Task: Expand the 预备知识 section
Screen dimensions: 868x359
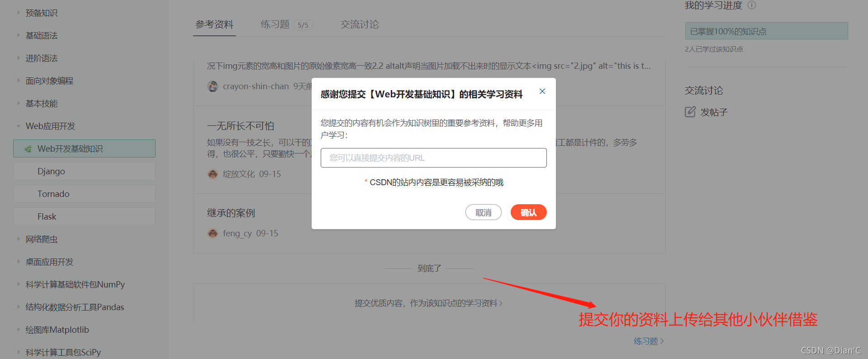Action: coord(19,13)
